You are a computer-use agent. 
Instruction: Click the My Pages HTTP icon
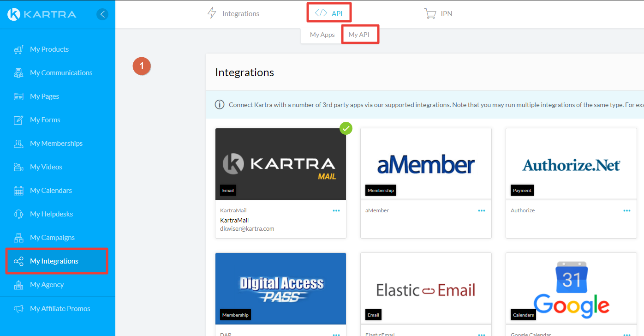pos(18,96)
